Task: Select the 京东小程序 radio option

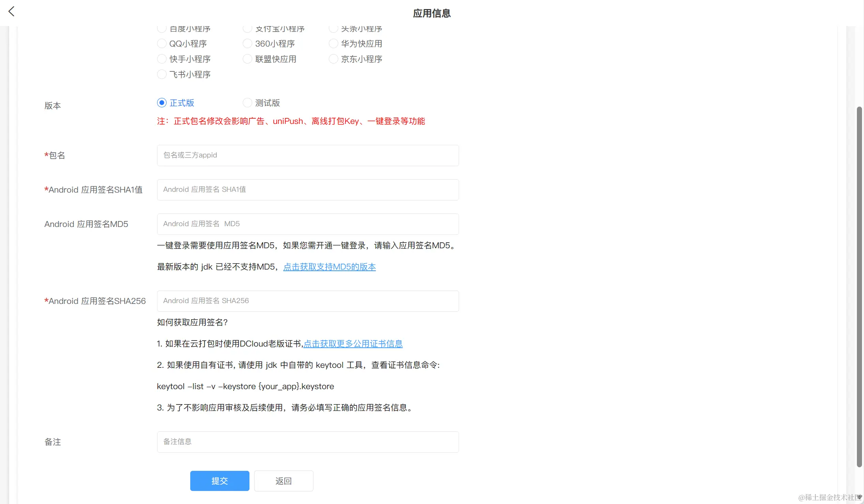Action: coord(334,59)
